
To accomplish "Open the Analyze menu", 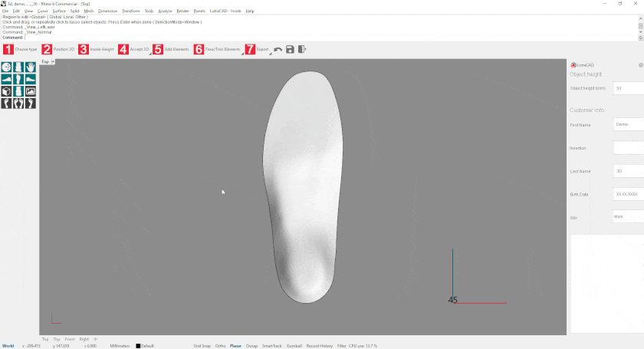I will click(165, 11).
